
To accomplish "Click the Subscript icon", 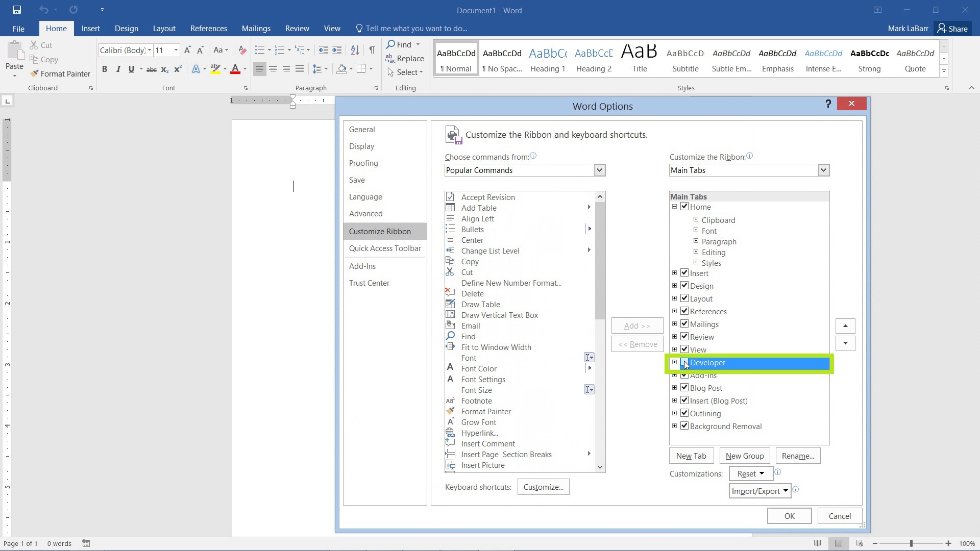I will coord(164,69).
